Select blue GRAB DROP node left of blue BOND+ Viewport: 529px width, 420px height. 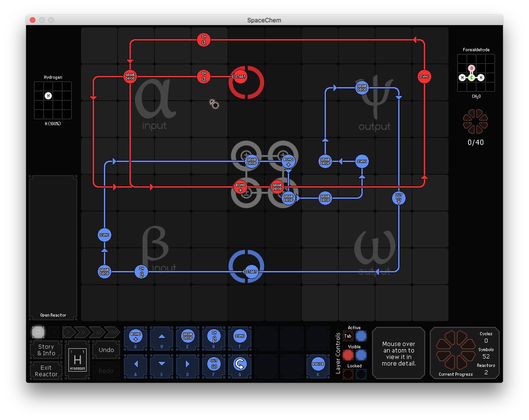pos(251,161)
